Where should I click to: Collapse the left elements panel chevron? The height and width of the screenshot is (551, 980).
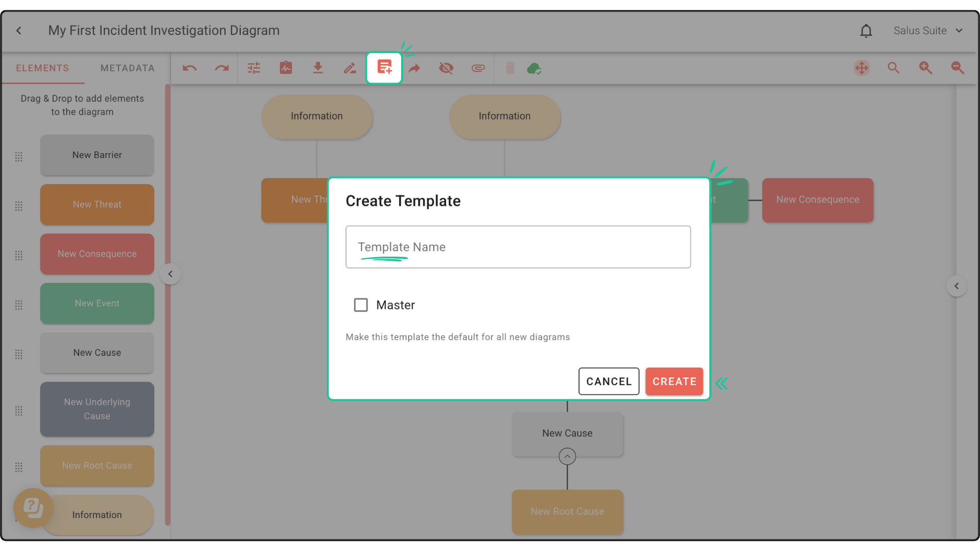170,274
